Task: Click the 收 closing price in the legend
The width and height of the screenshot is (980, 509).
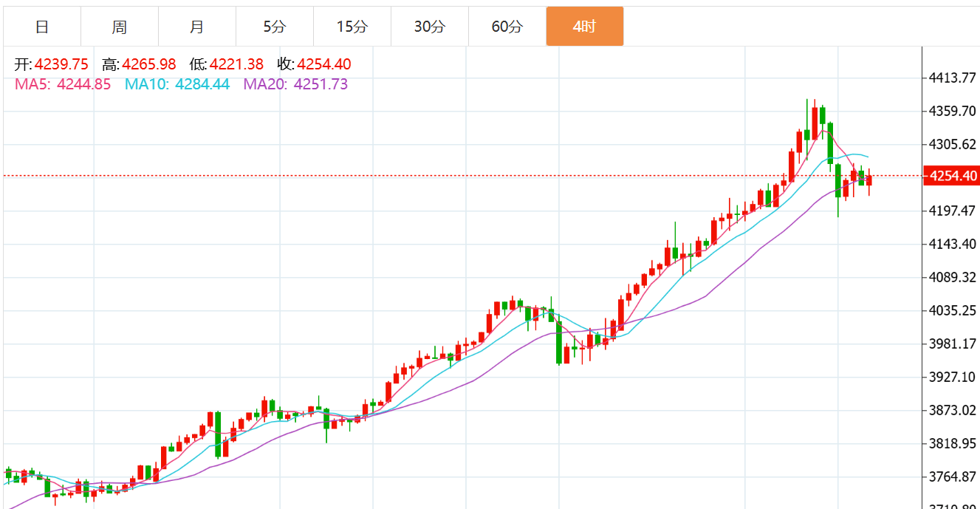Action: (x=324, y=64)
